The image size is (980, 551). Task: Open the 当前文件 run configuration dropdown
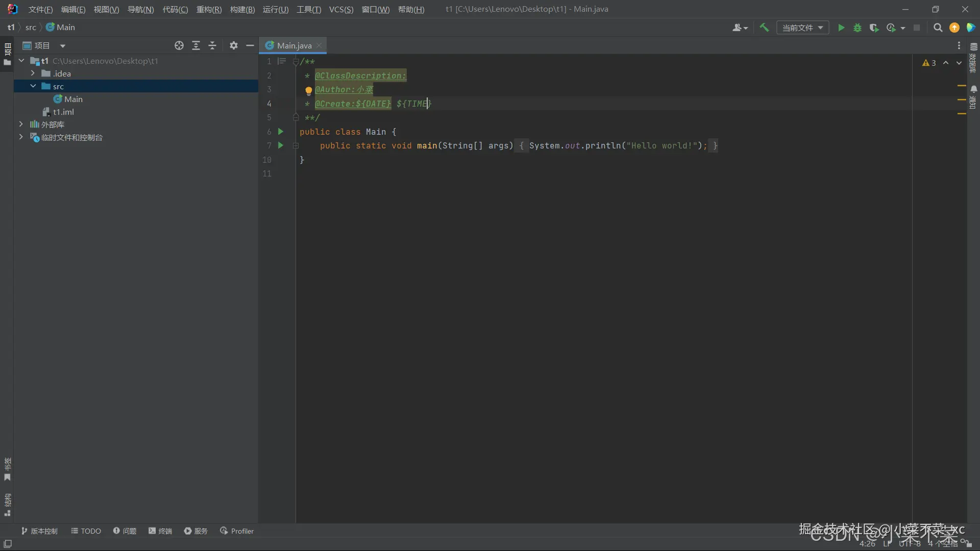[802, 28]
